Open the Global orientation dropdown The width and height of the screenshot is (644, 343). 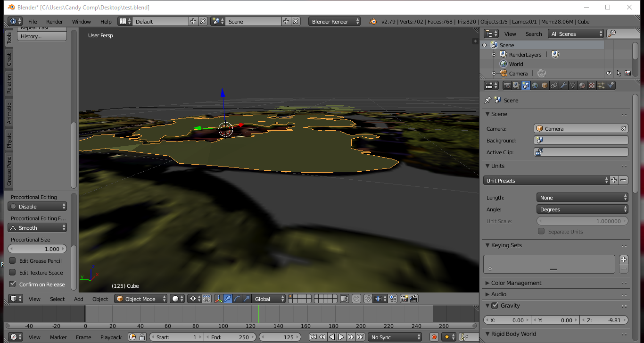[269, 299]
